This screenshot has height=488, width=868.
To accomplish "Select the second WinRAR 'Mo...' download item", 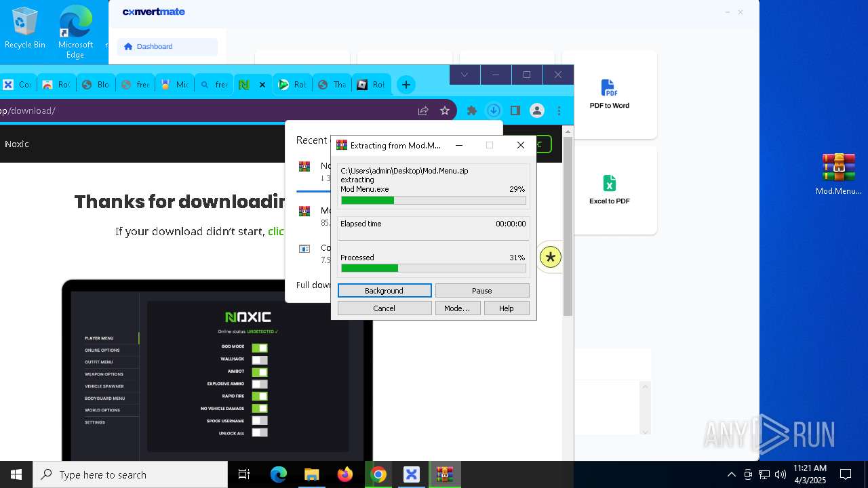I will 304,211.
